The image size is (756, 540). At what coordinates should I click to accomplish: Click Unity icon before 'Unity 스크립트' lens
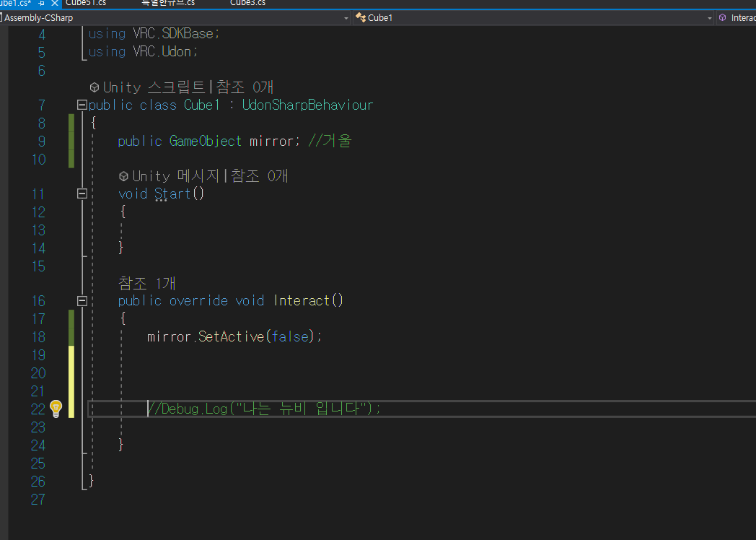coord(94,87)
